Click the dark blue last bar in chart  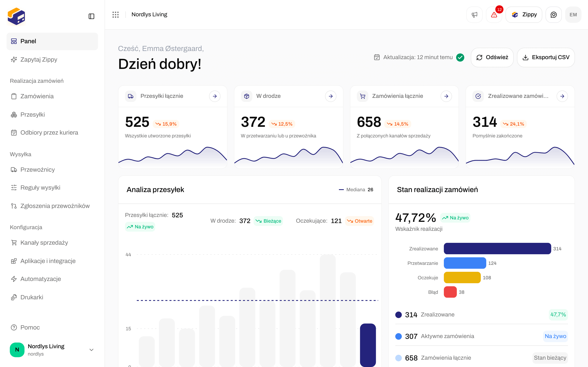pos(368,345)
